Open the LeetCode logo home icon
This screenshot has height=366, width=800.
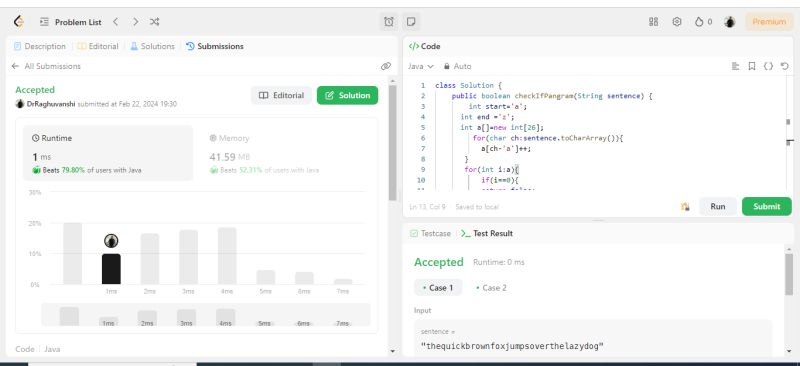click(19, 21)
